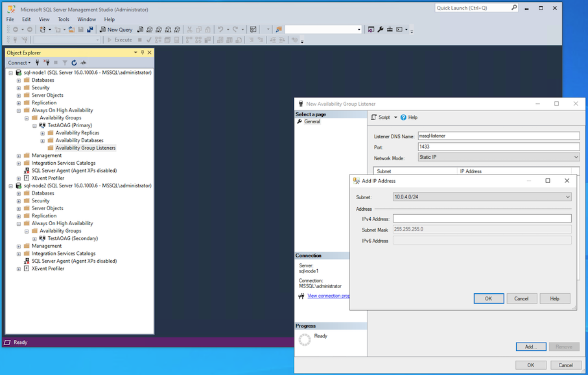
Task: Select XEvent Profiler under sql-node2
Action: point(47,269)
